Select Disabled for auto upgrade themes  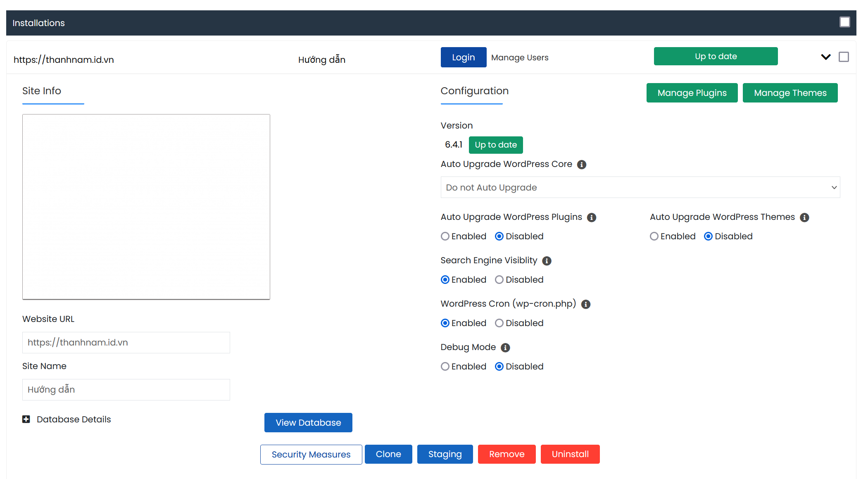[x=708, y=236]
